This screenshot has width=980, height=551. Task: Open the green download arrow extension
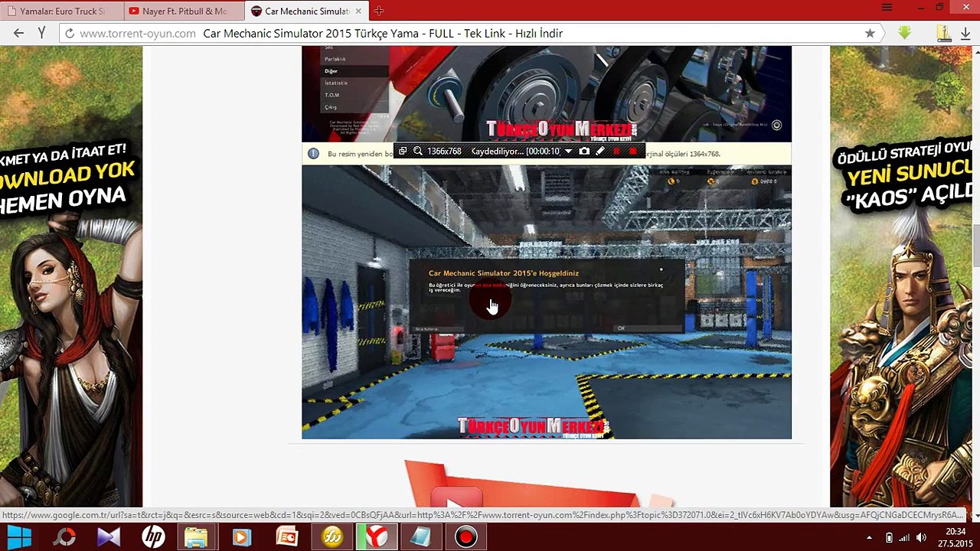click(x=905, y=33)
